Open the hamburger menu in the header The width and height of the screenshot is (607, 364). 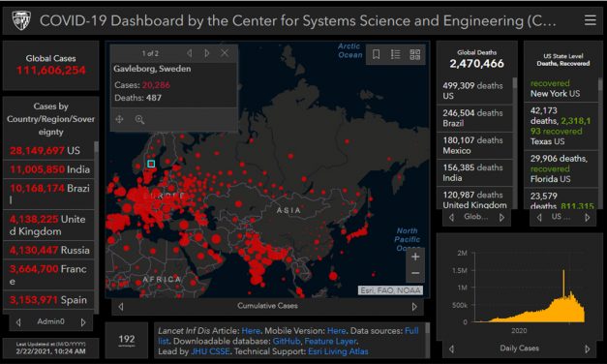590,20
